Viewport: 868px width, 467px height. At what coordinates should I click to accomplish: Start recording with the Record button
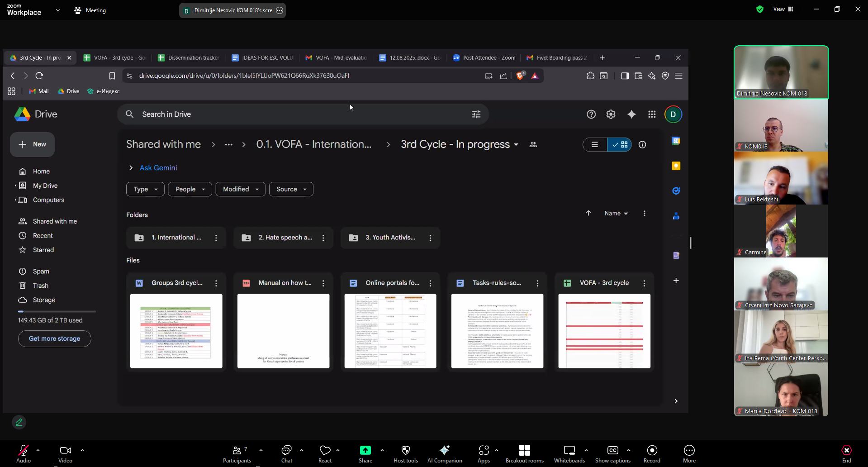point(651,454)
